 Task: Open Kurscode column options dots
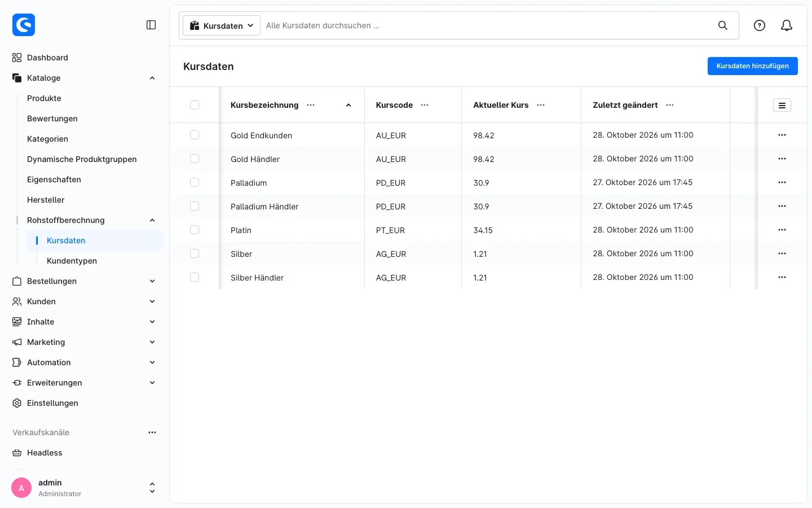[x=425, y=105]
